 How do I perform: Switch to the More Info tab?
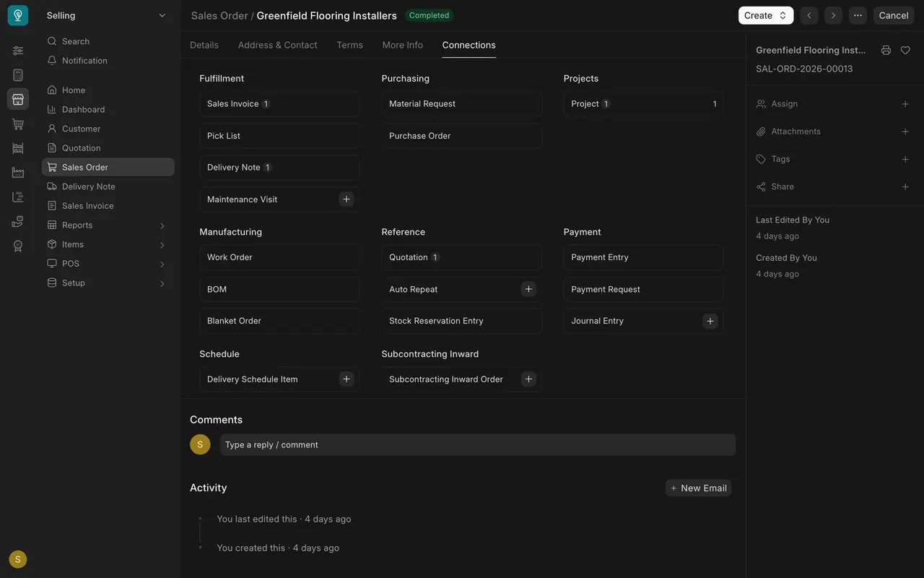point(403,45)
